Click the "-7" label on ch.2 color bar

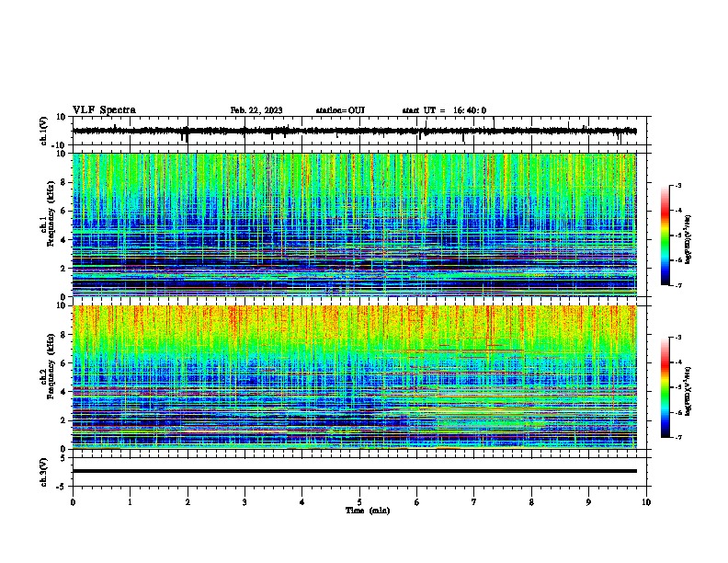pyautogui.click(x=678, y=437)
